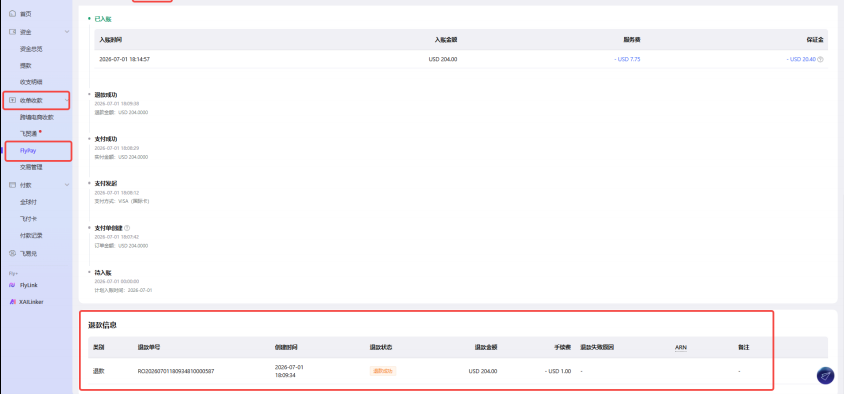Click the deposit value - USD 20.40
This screenshot has width=844, height=394.
pyautogui.click(x=801, y=59)
